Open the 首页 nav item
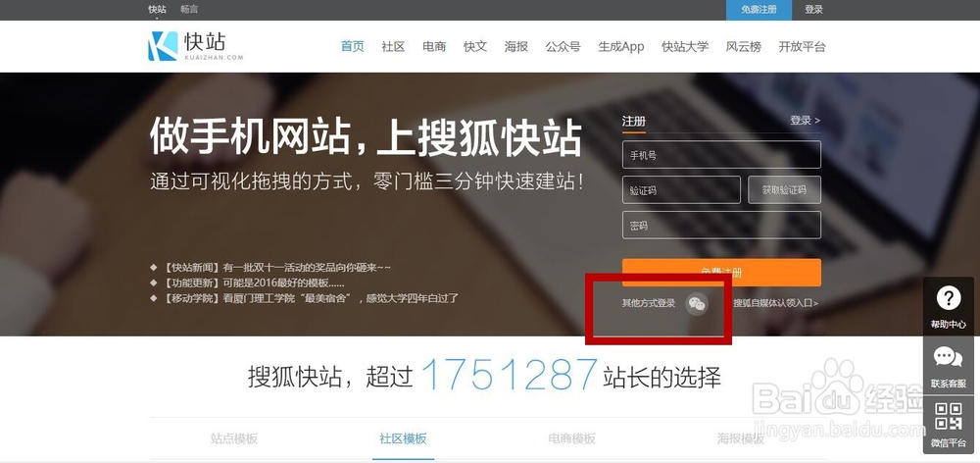Screen dimensions: 980x463 click(353, 46)
